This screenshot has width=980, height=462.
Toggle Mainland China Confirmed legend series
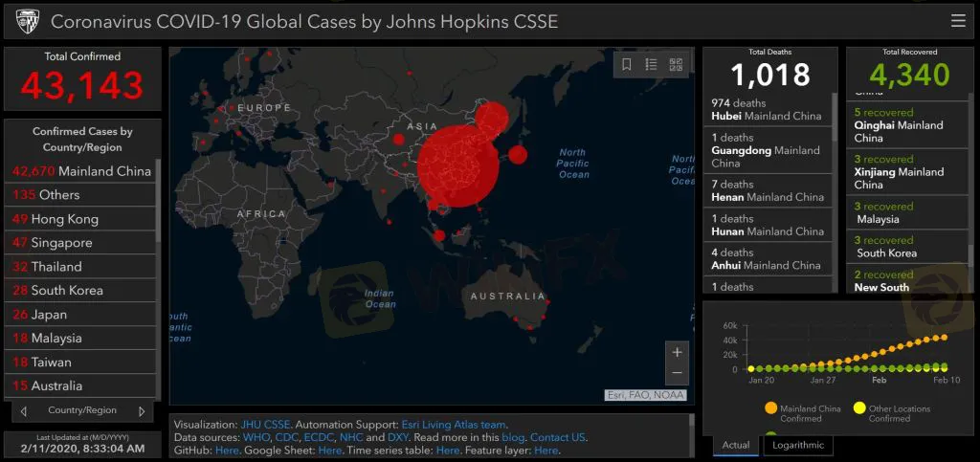click(x=770, y=408)
